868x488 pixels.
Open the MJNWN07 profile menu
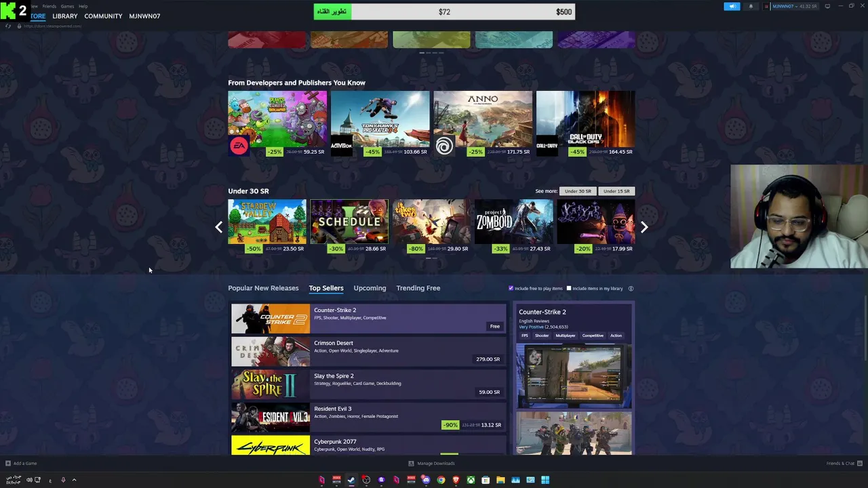144,16
